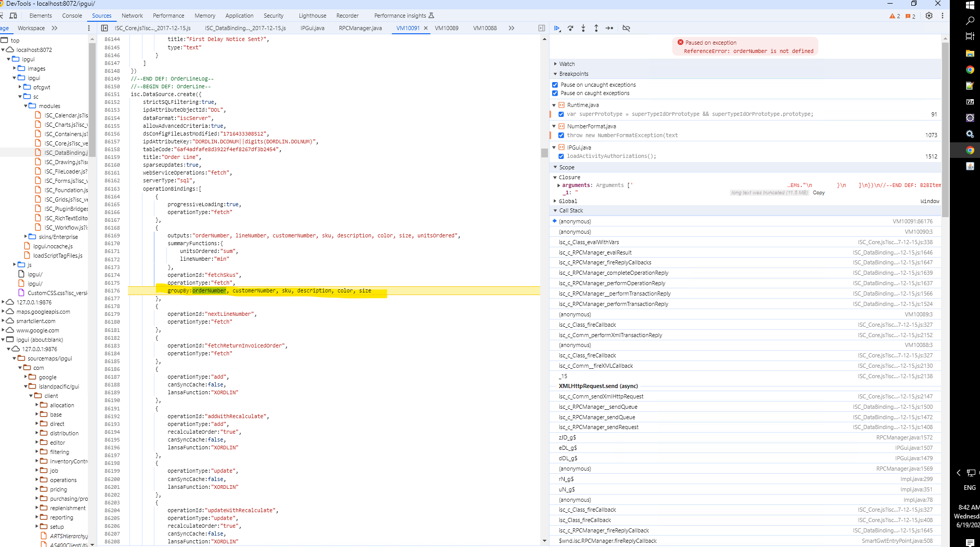The width and height of the screenshot is (980, 547).
Task: Toggle device toolbar icon
Action: pyautogui.click(x=14, y=16)
